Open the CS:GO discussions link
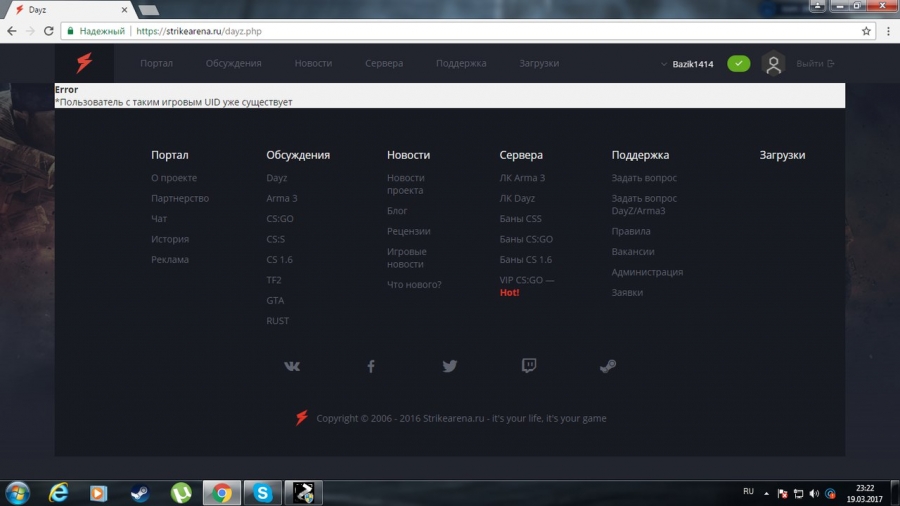Image resolution: width=900 pixels, height=506 pixels. (280, 219)
